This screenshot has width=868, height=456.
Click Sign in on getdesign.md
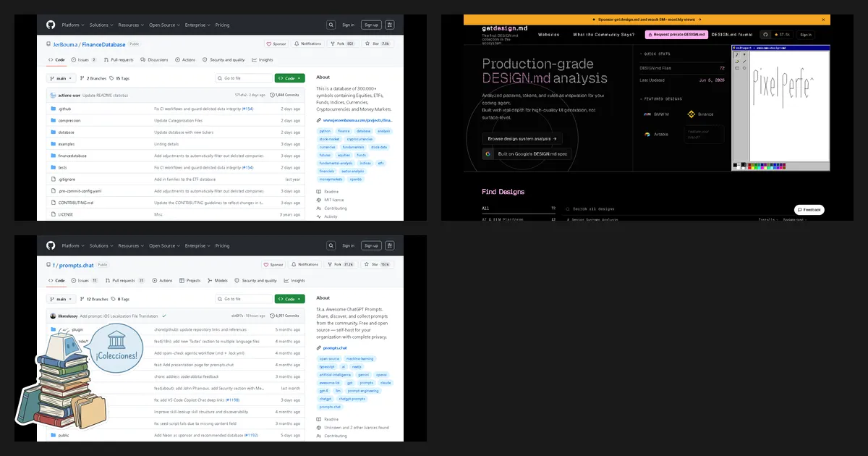click(806, 34)
